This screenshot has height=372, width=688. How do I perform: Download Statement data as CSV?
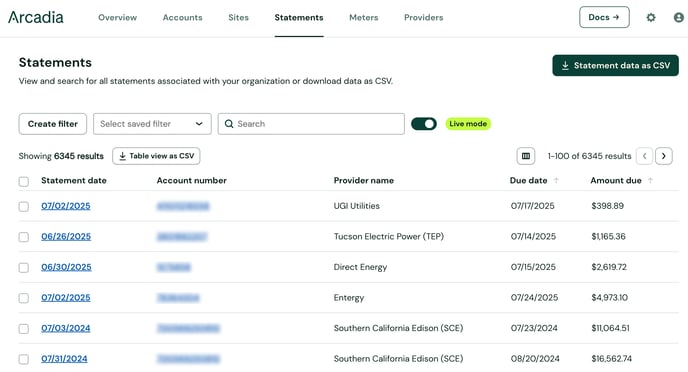[615, 65]
